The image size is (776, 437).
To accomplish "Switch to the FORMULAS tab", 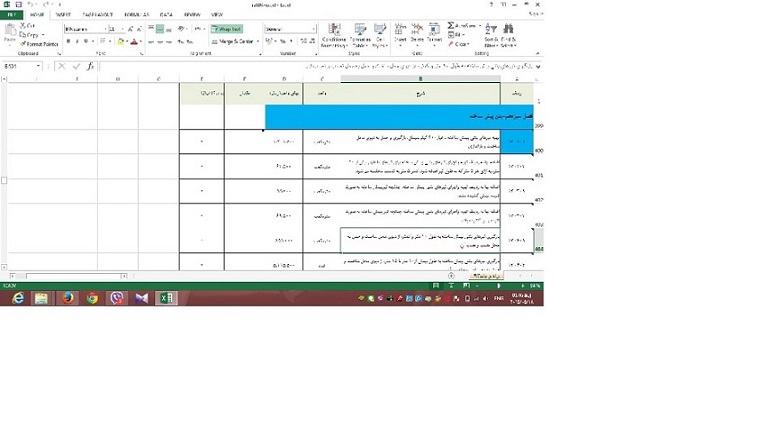I will tap(136, 15).
